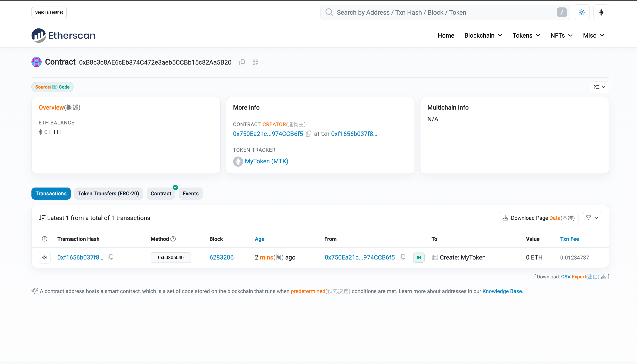Click the CSV Export download icon
The width and height of the screenshot is (637, 364).
click(x=604, y=277)
